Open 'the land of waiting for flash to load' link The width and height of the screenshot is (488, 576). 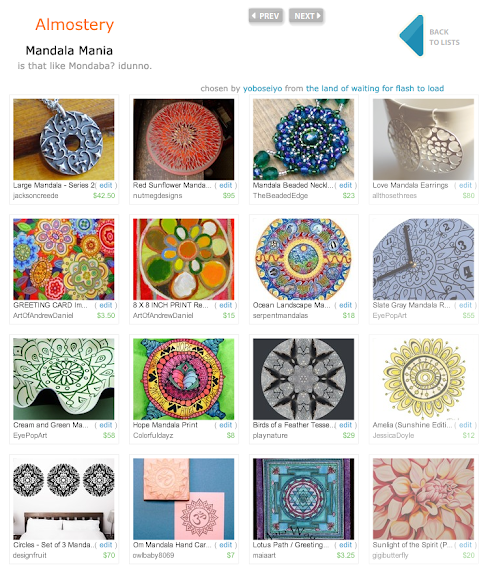click(375, 89)
